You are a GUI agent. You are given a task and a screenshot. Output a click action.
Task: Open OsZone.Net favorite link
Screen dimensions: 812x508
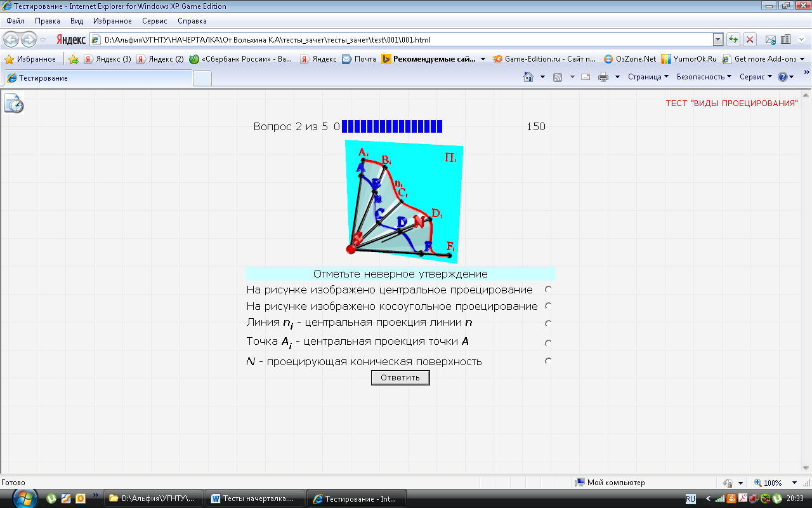click(630, 59)
